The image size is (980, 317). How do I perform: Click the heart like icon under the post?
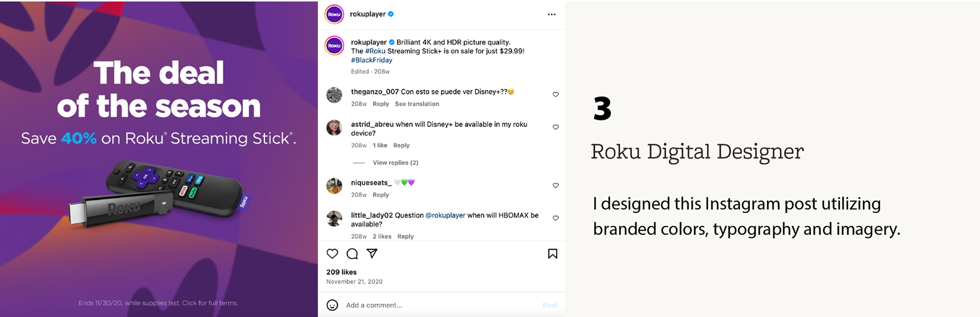[332, 254]
